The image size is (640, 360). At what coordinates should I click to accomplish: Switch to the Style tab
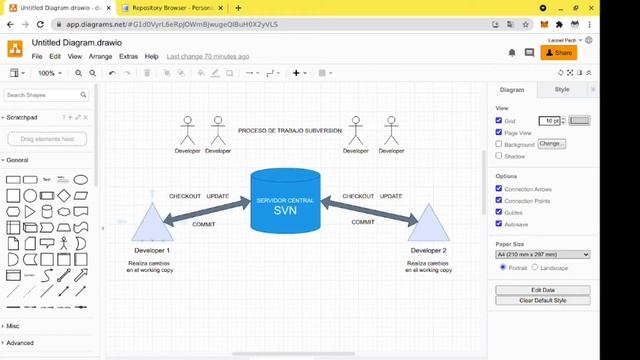click(x=562, y=89)
